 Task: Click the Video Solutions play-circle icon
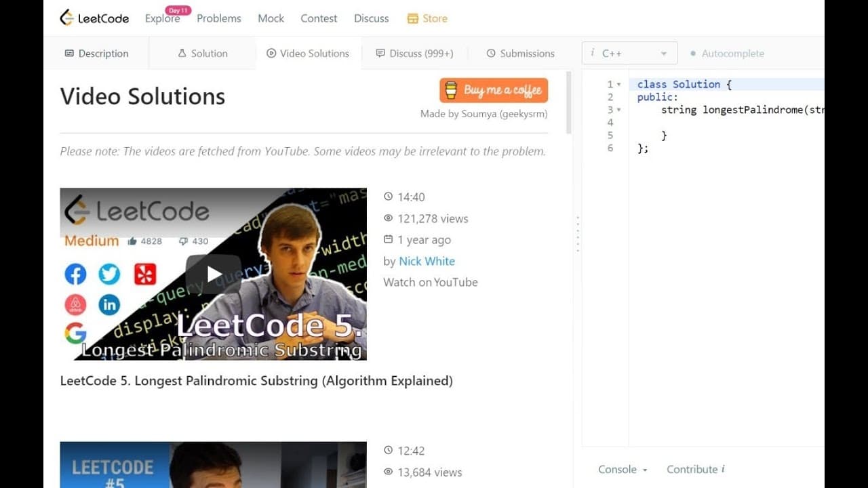click(x=271, y=53)
